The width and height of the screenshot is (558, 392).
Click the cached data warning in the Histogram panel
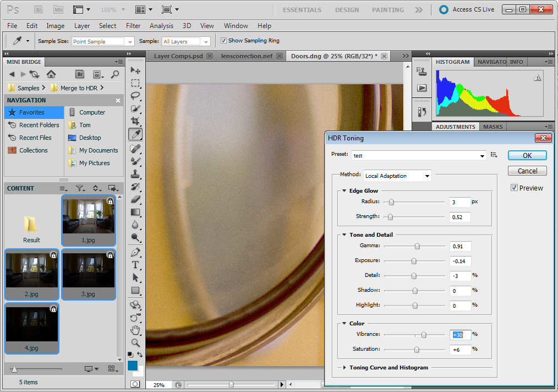click(538, 78)
